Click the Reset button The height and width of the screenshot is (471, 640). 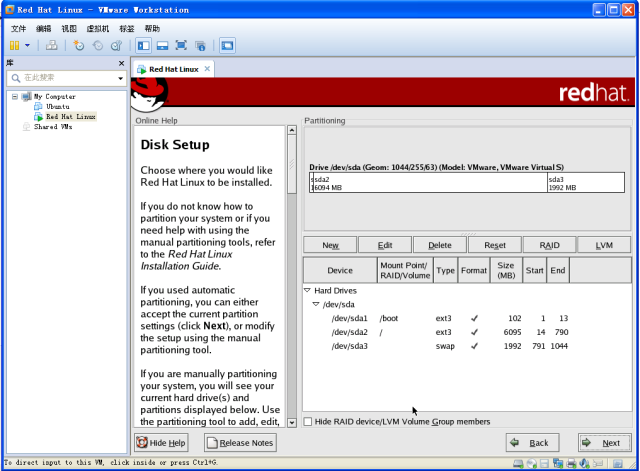coord(495,245)
